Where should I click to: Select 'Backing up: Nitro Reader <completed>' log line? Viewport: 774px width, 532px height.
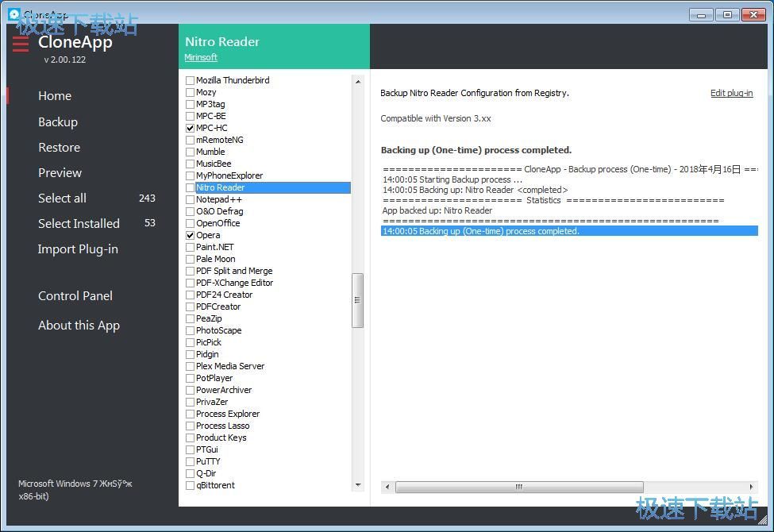point(476,191)
